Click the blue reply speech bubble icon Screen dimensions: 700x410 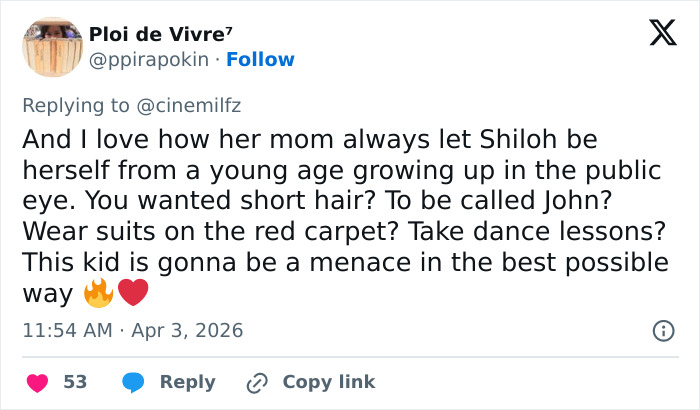[x=133, y=382]
